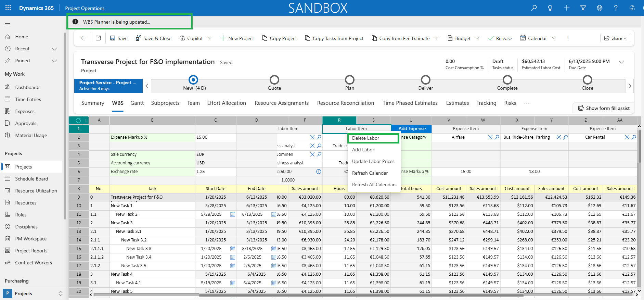This screenshot has width=644, height=300.
Task: Open date picker for New Task 3.3 end
Action: click(x=274, y=249)
